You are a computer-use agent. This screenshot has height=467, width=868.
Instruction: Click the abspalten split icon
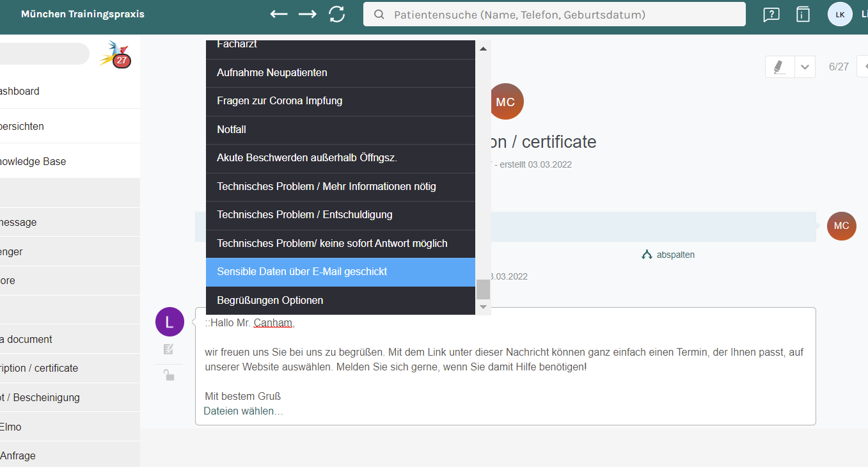pyautogui.click(x=647, y=255)
